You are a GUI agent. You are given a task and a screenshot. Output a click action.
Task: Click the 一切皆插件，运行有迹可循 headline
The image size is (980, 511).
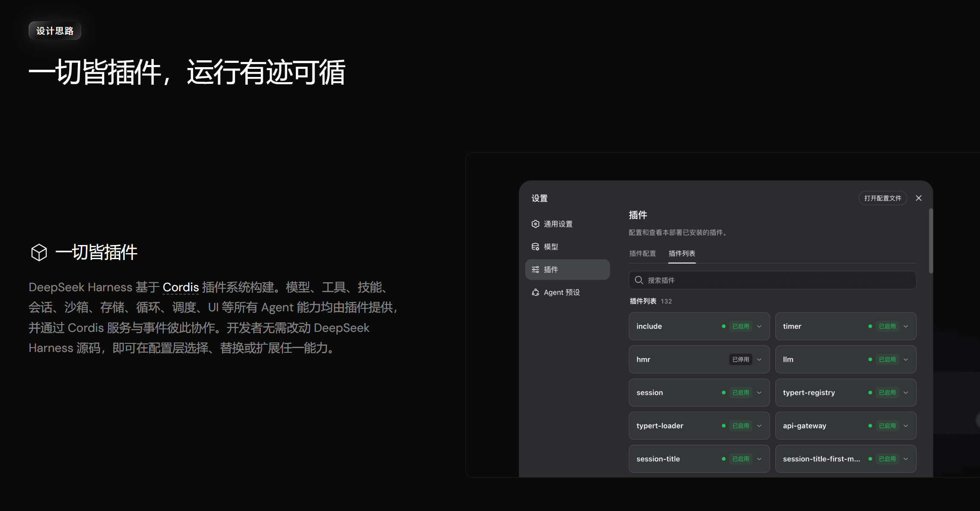coord(187,72)
